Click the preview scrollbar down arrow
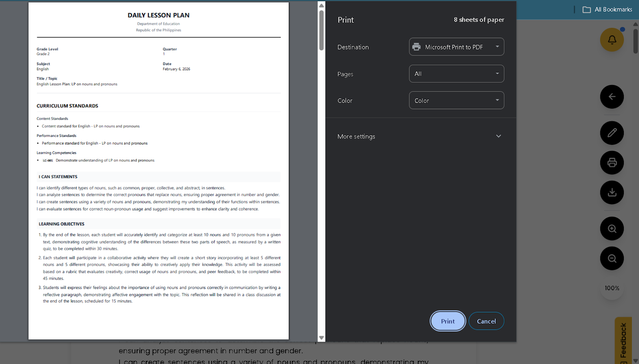Image resolution: width=639 pixels, height=364 pixels. pos(321,338)
